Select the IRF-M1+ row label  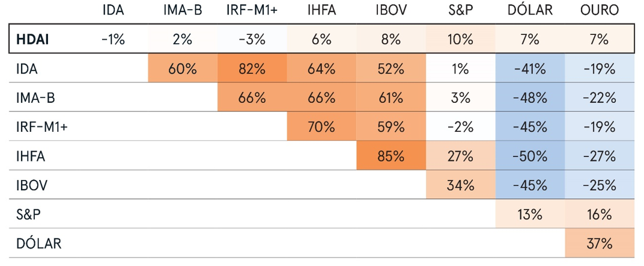pyautogui.click(x=37, y=127)
